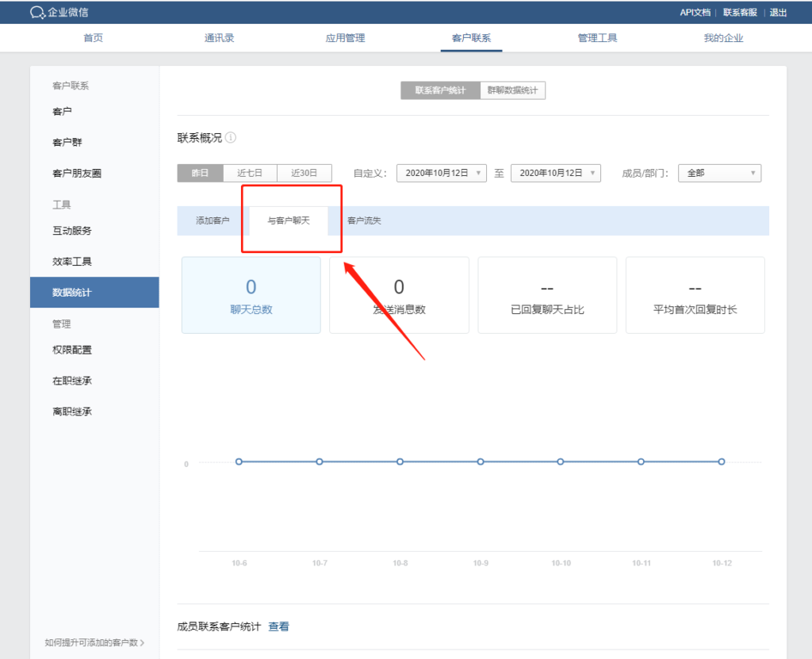Switch to the 客户流失 tab

click(x=364, y=220)
